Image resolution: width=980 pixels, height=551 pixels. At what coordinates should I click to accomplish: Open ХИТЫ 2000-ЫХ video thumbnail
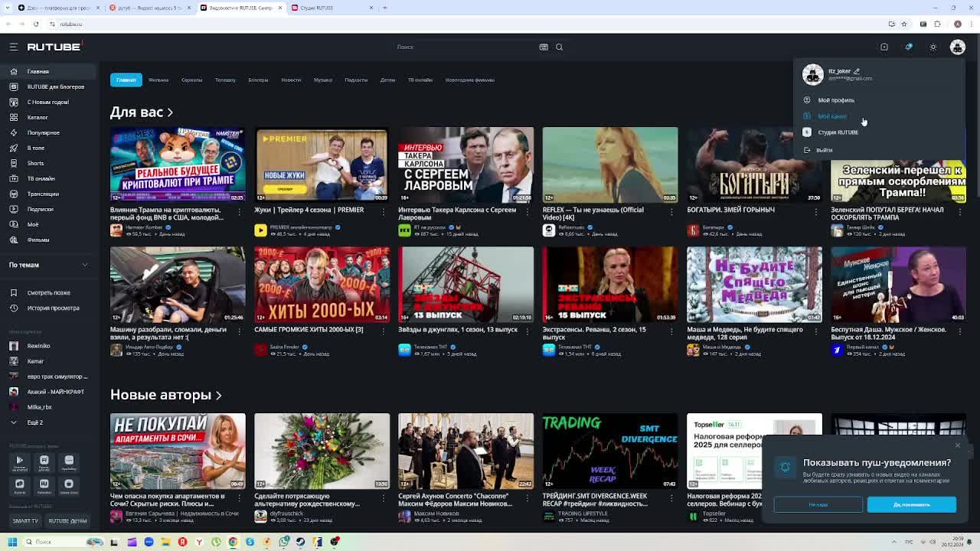(322, 285)
